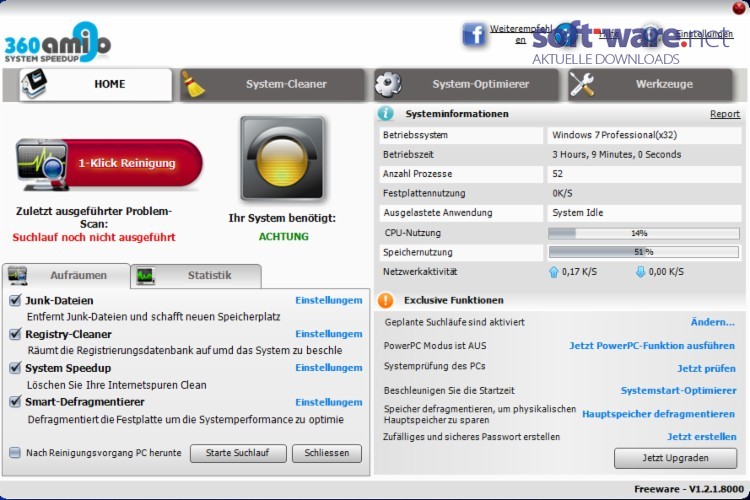Click the Anzahl Prozesse value 52
Viewport: 750px width, 500px height.
coord(558,174)
